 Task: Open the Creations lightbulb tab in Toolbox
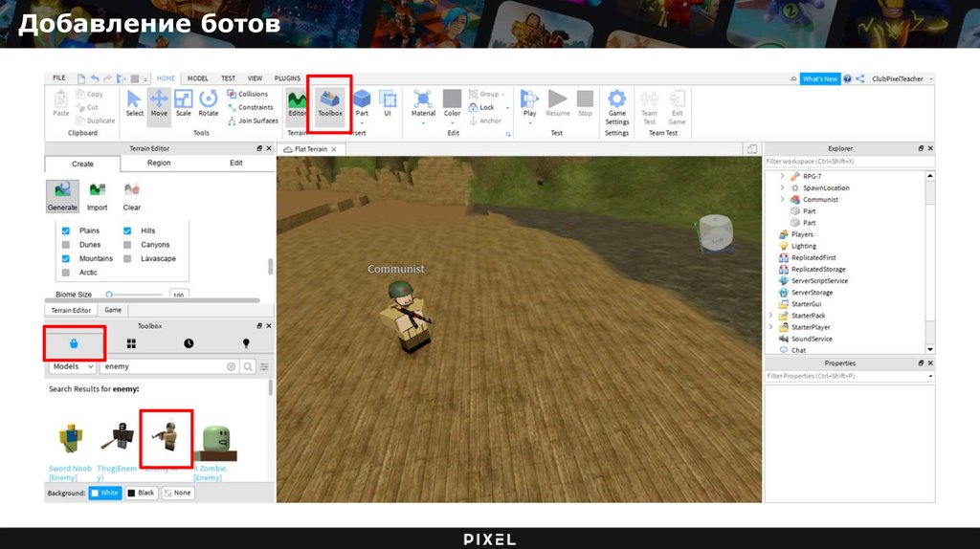point(246,343)
